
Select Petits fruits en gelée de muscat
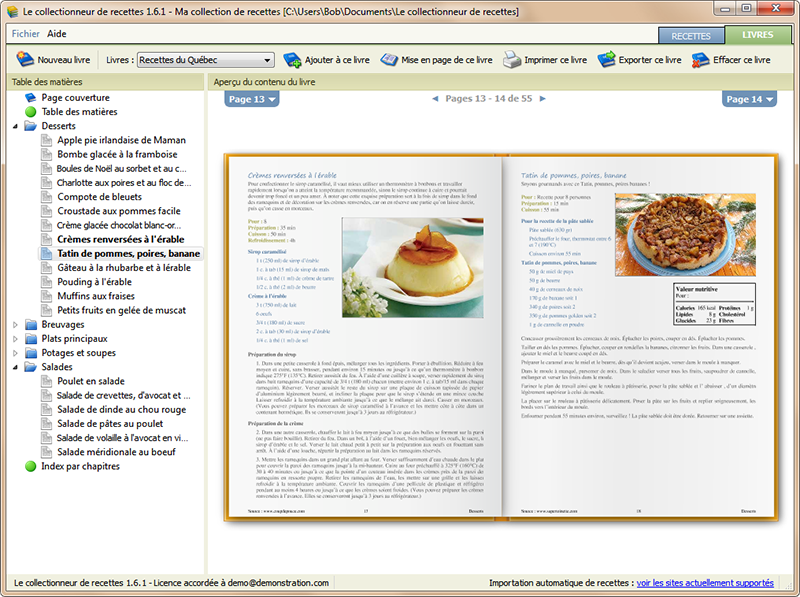click(x=121, y=310)
